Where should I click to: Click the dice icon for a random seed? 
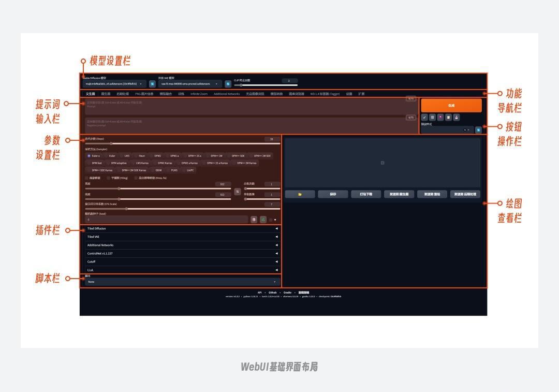[x=254, y=220]
